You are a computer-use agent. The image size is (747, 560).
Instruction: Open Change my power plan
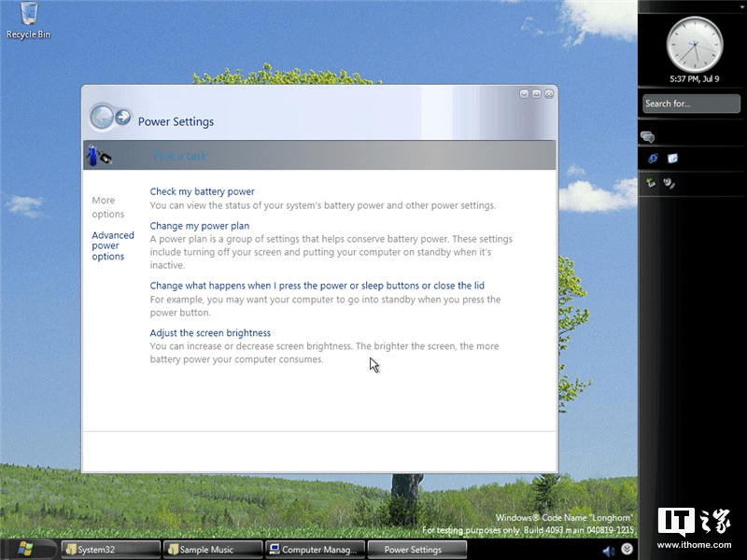tap(200, 225)
